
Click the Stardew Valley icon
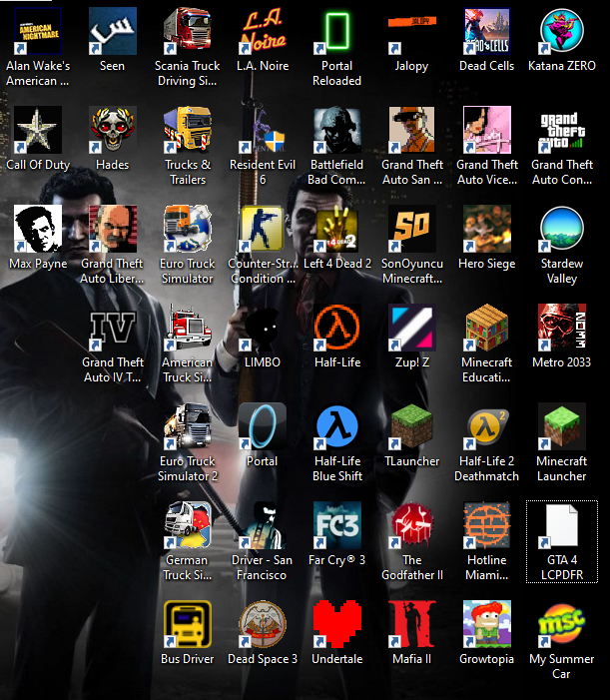[x=562, y=229]
